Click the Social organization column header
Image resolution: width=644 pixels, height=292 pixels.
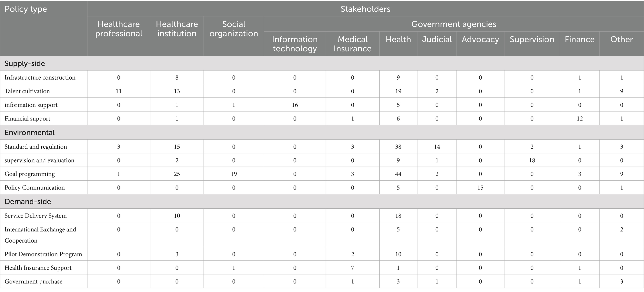coord(233,29)
